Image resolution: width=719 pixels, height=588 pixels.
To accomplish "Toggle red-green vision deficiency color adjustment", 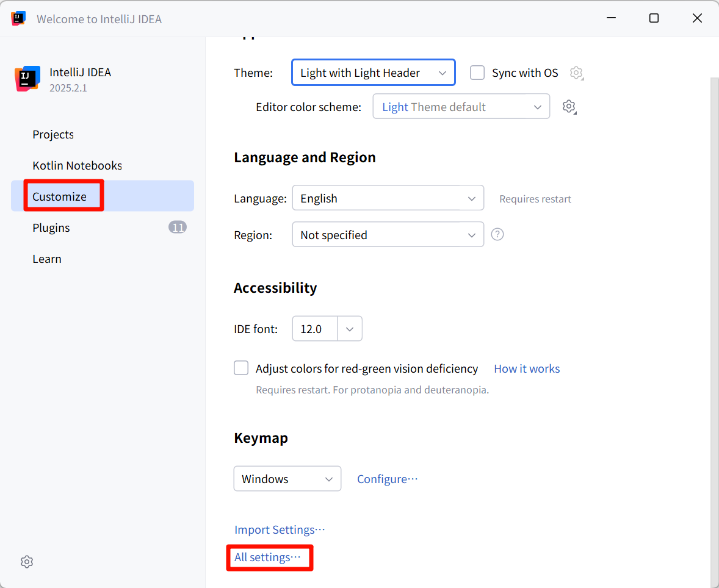I will pyautogui.click(x=242, y=368).
